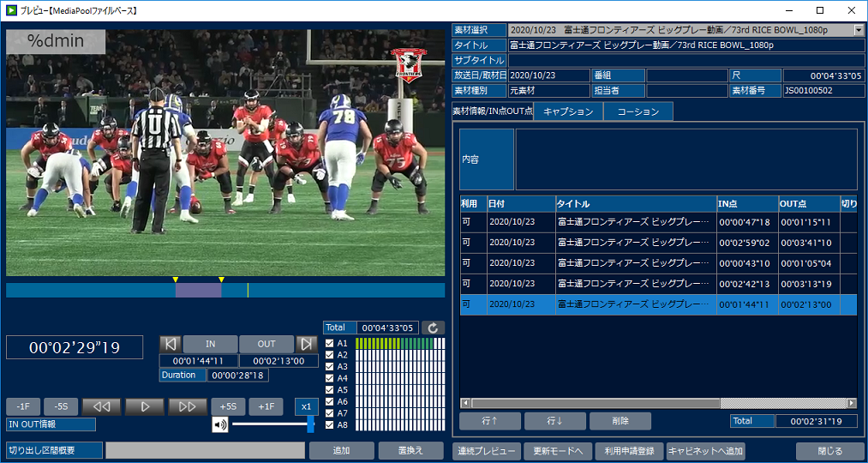Viewport: 868px width, 463px height.
Task: Click the Duration value 00°00'28"18
Action: click(237, 376)
